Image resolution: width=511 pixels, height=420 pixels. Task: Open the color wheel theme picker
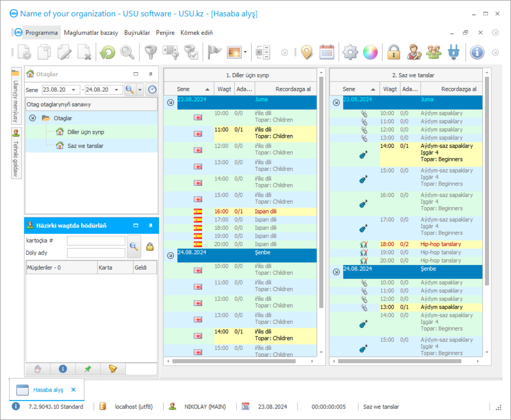(370, 52)
